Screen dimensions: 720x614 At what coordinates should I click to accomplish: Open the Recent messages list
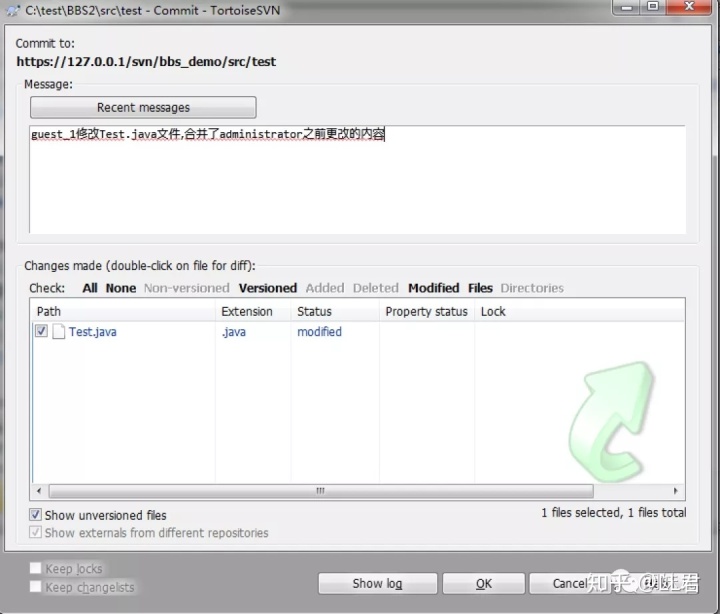(143, 107)
